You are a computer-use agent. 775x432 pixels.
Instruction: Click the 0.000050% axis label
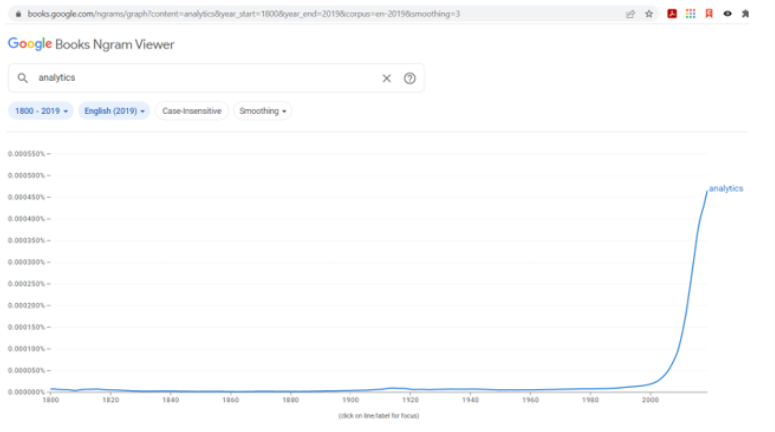click(x=26, y=370)
